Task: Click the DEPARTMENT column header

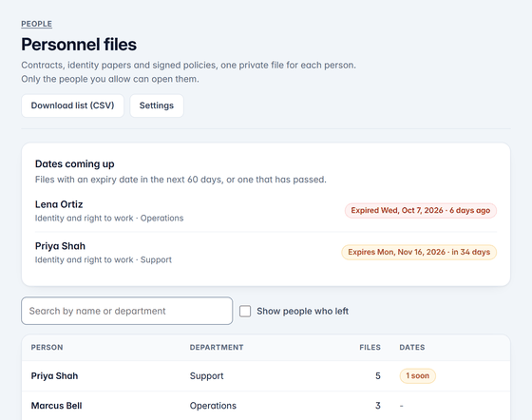Action: [217, 348]
